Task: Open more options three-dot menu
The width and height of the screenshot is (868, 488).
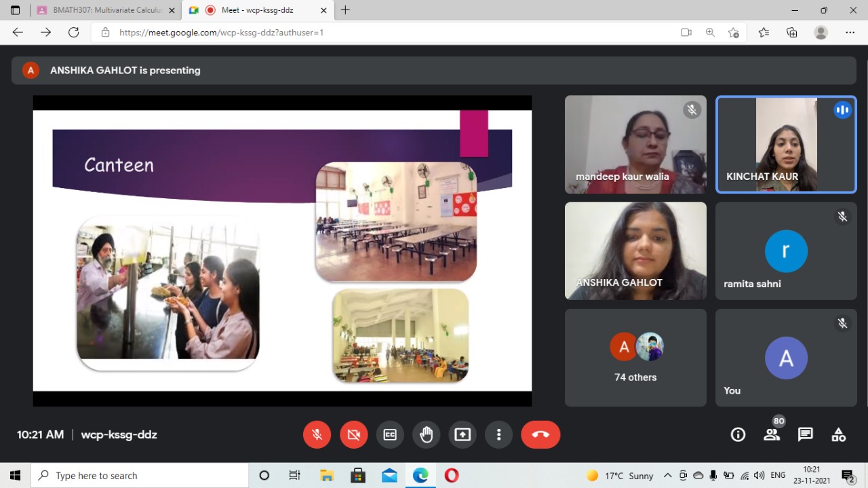Action: tap(498, 435)
